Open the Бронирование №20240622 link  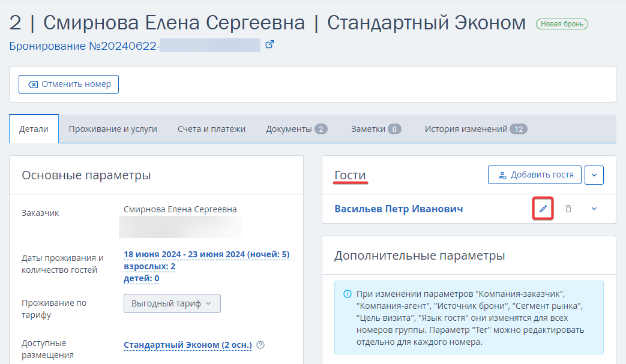[x=135, y=46]
